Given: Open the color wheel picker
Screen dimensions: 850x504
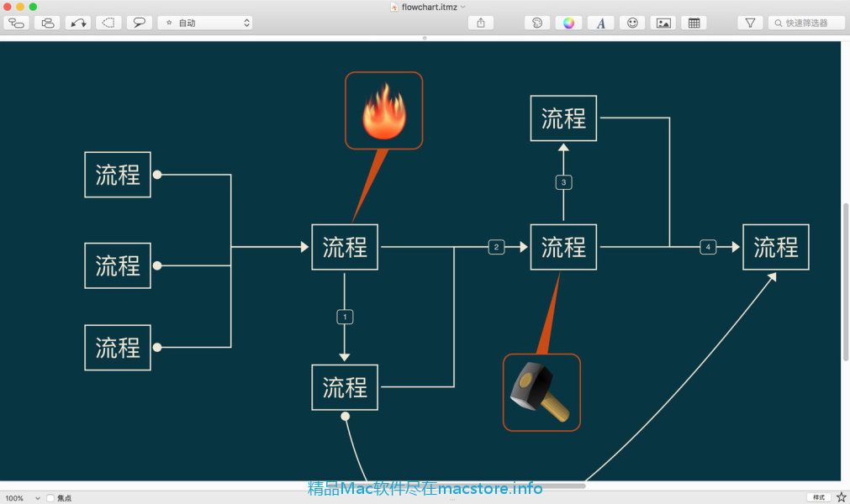Looking at the screenshot, I should click(568, 23).
